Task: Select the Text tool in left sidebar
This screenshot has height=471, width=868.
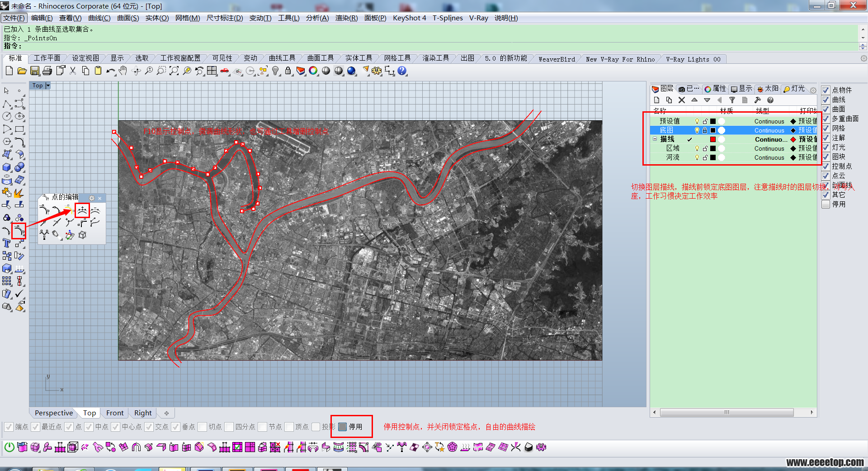Action: coord(7,243)
